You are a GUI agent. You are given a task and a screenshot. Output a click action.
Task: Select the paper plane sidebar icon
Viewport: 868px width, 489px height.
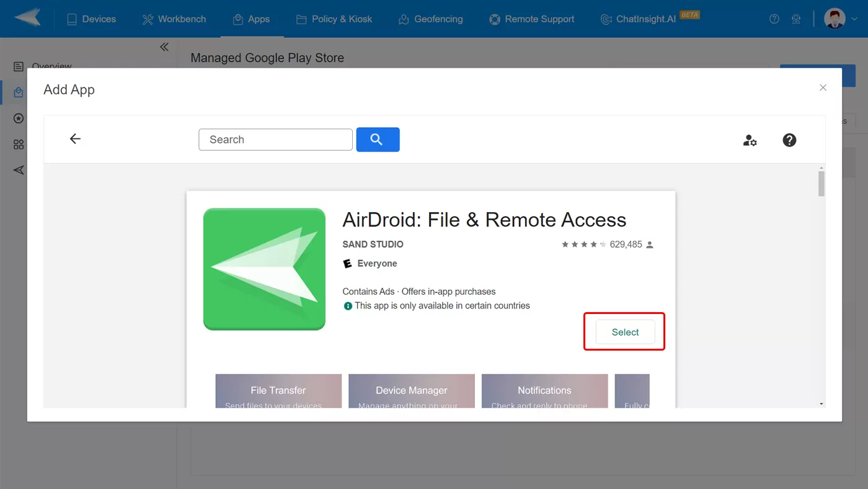19,170
